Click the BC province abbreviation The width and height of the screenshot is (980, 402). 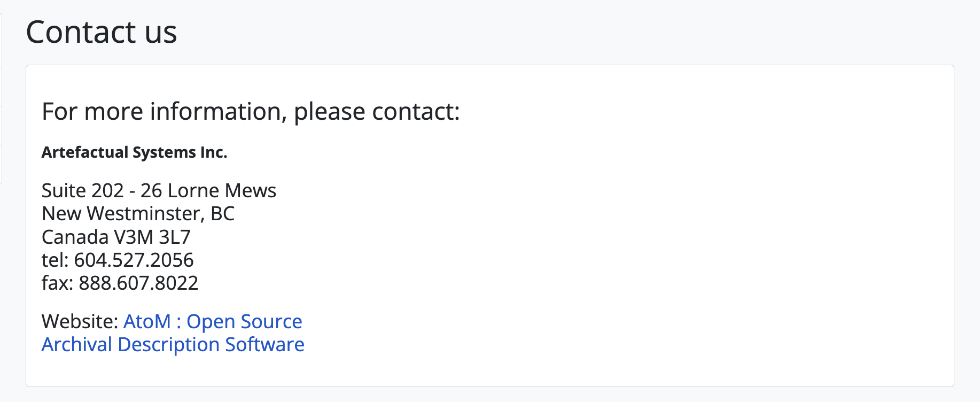[223, 214]
